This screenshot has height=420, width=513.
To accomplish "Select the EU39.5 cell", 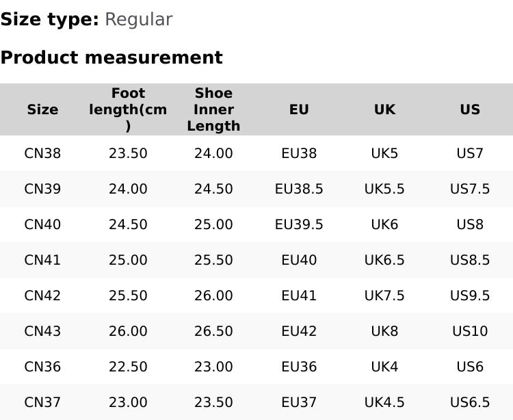I will point(299,224).
